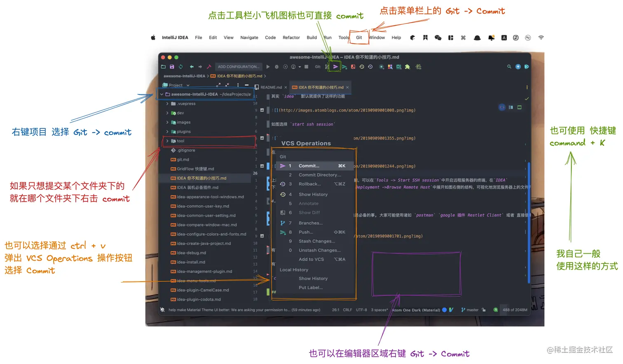The width and height of the screenshot is (623, 364).
Task: Click the master branch widget in status bar
Action: 470,310
